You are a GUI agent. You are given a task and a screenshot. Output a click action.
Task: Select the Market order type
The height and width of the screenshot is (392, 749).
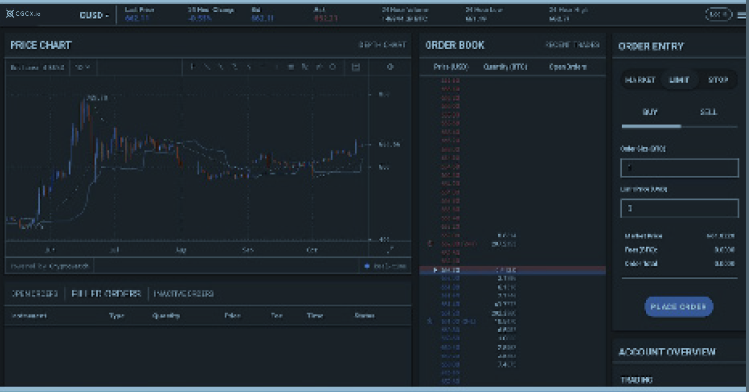click(640, 80)
